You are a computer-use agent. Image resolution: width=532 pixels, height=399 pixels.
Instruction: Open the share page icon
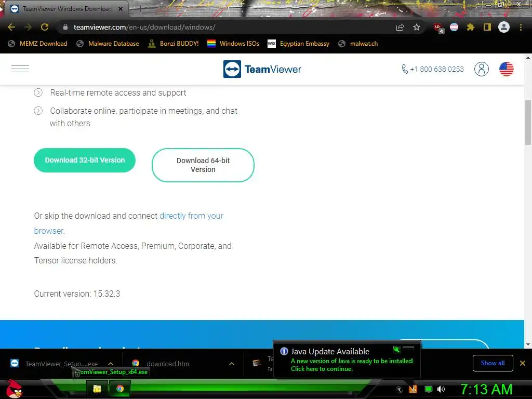coord(400,27)
